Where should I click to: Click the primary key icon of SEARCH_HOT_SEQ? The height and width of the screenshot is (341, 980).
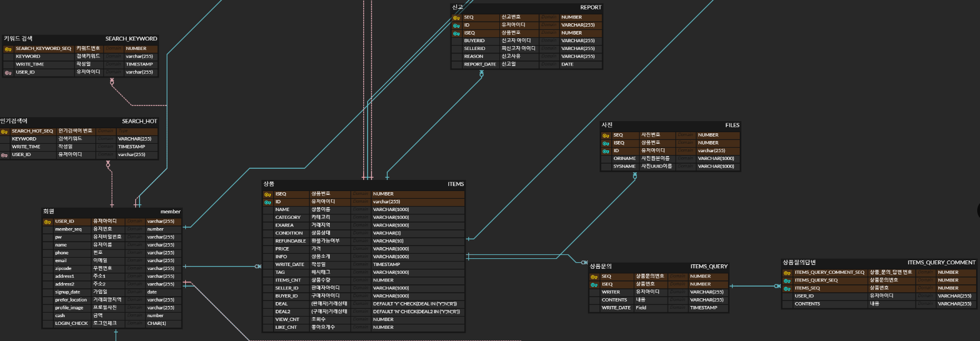[4, 132]
